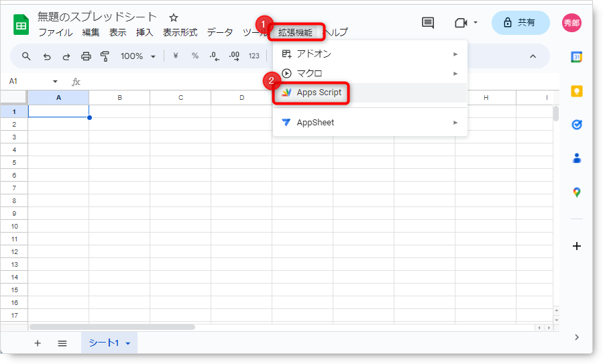Open the Google Keep side panel
The height and width of the screenshot is (364, 603).
576,91
